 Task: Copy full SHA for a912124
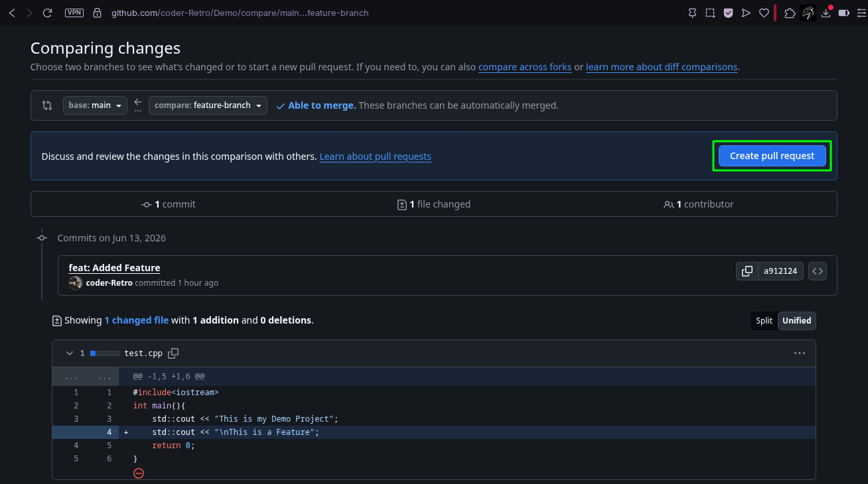[747, 271]
